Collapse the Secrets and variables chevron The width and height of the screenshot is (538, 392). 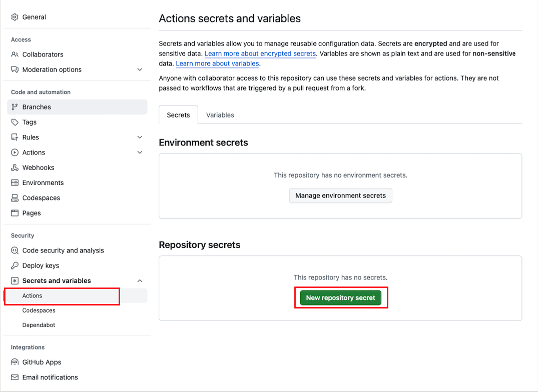(140, 280)
